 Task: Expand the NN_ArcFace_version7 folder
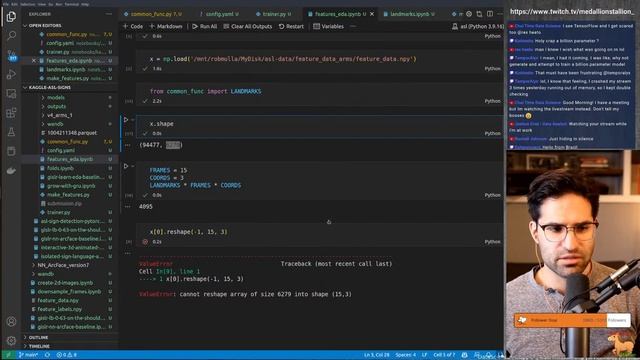[33, 265]
